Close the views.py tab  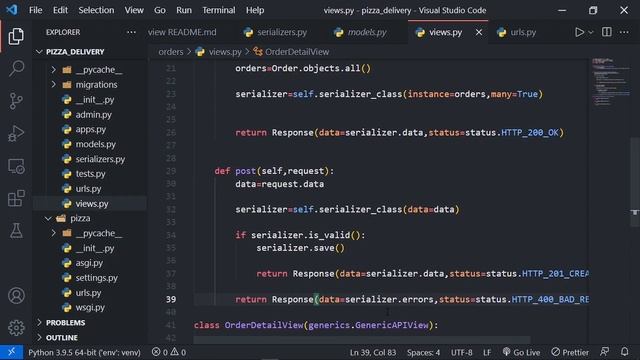pyautogui.click(x=479, y=32)
